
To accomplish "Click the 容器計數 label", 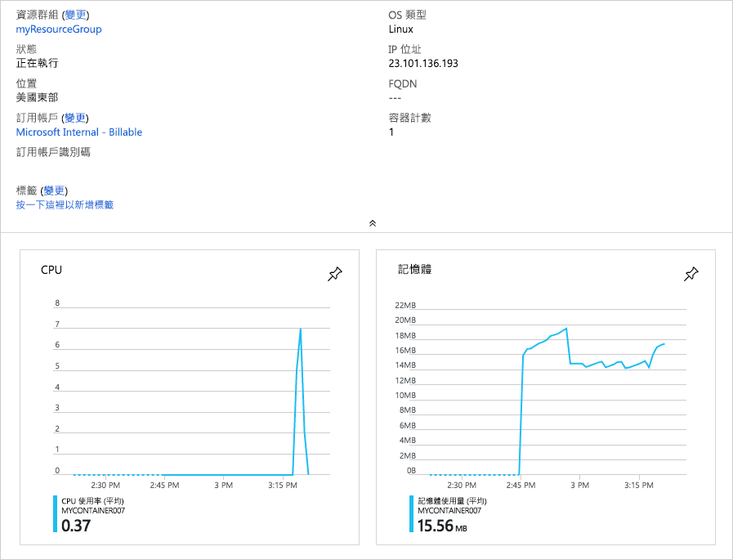I will 409,118.
